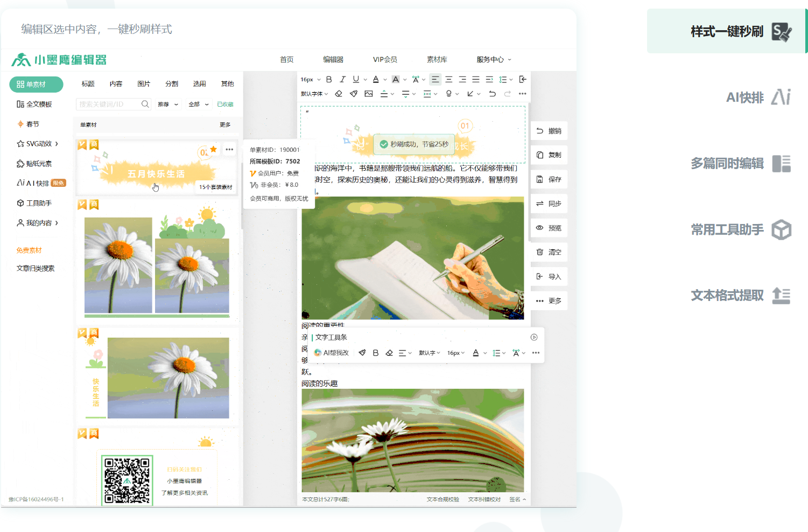Toggle the 已收藏 favorites filter
The width and height of the screenshot is (808, 532).
point(225,104)
